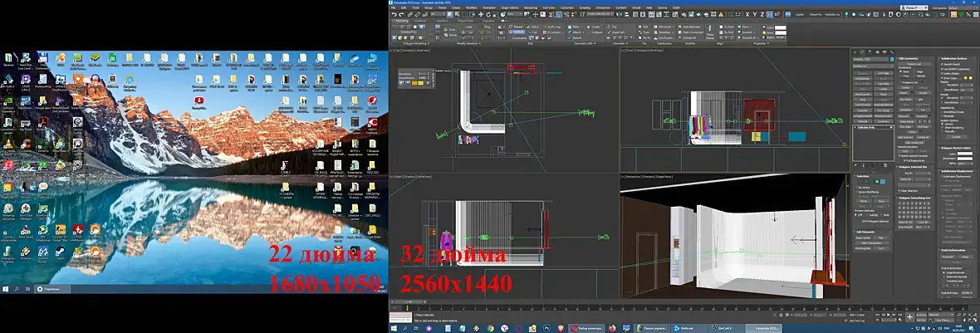Expand the Polygon Modeling ribbon panel
The width and height of the screenshot is (980, 333).
[x=415, y=44]
